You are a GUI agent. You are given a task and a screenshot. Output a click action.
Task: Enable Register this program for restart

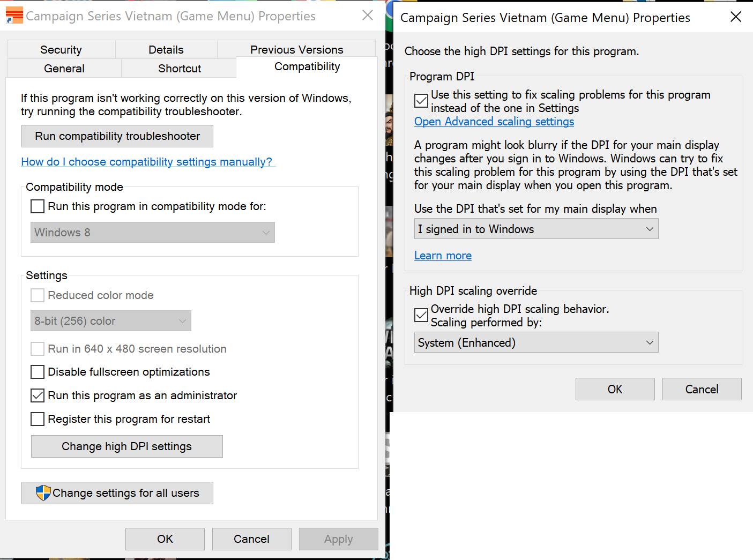(x=38, y=419)
